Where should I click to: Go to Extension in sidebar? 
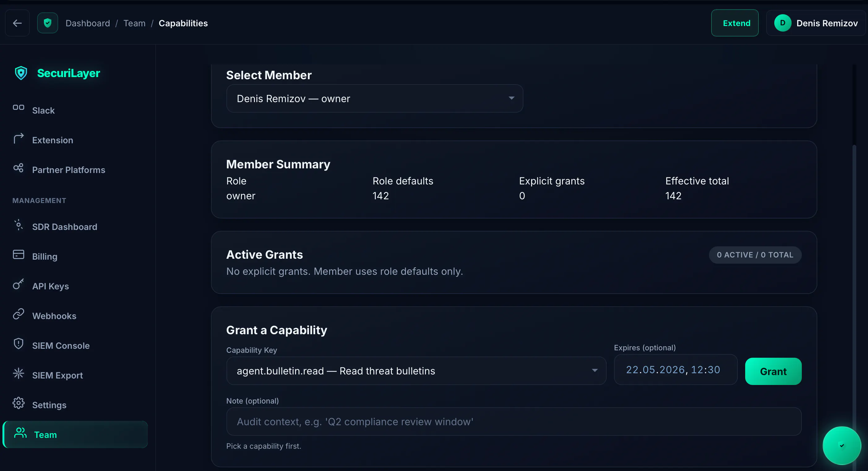pos(75,140)
